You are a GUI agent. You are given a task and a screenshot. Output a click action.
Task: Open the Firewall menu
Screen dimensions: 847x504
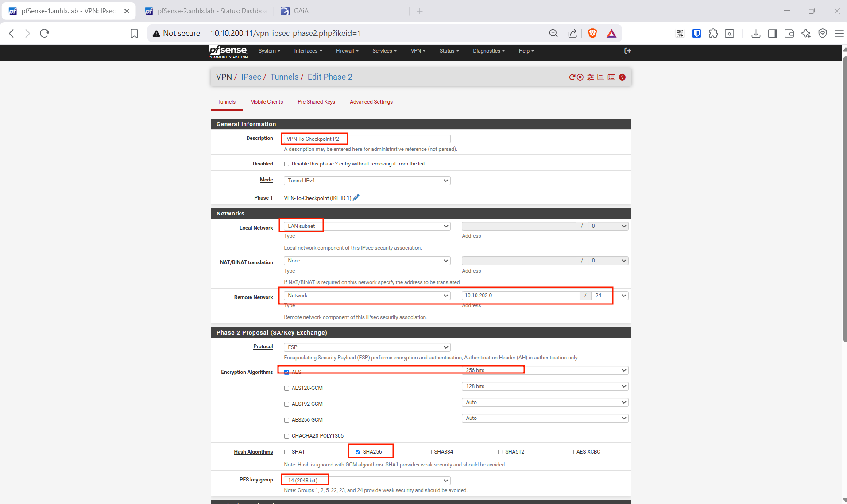tap(347, 51)
